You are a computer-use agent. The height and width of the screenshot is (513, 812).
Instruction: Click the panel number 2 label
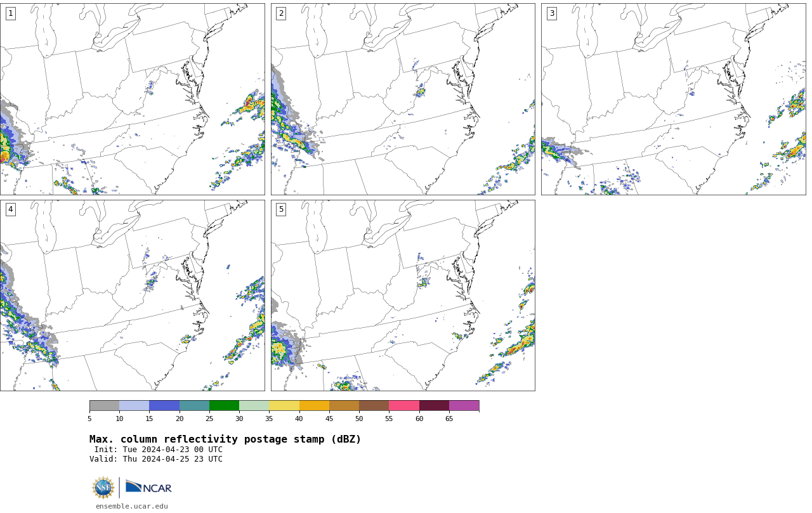tap(281, 13)
